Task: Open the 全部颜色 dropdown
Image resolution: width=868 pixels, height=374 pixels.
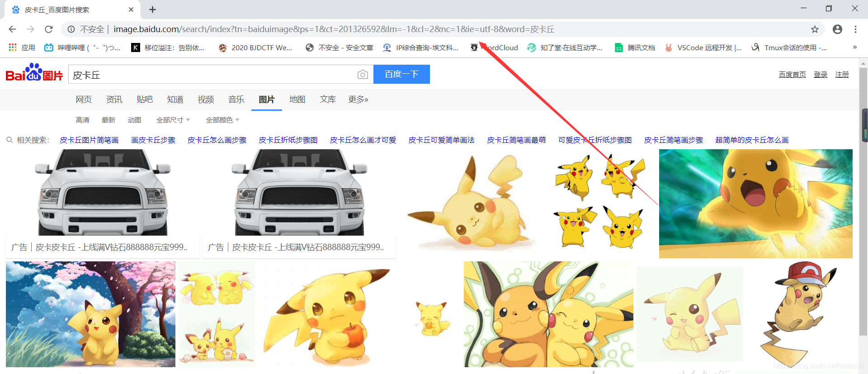Action: [222, 120]
